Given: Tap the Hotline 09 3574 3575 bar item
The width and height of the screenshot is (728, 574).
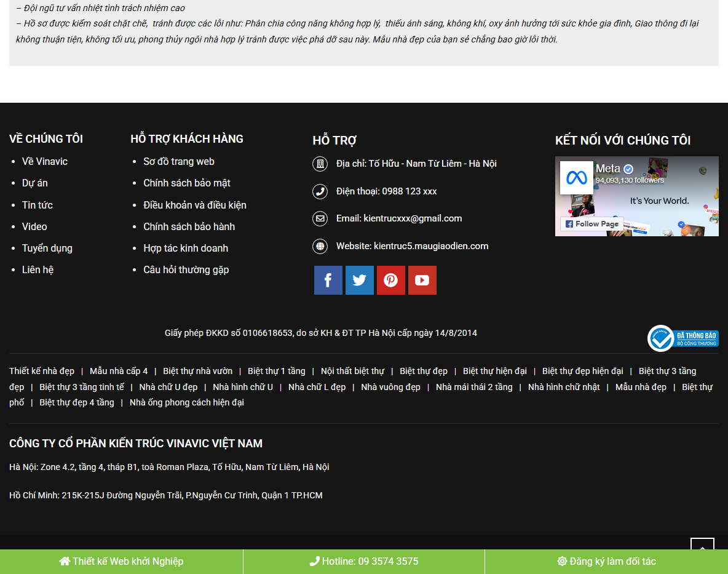Looking at the screenshot, I should click(364, 561).
